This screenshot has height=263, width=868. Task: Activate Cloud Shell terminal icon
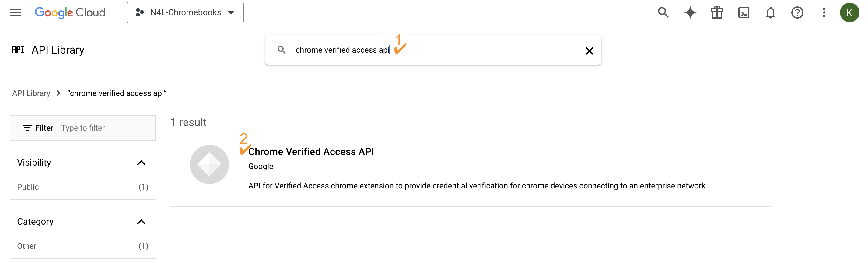[744, 12]
